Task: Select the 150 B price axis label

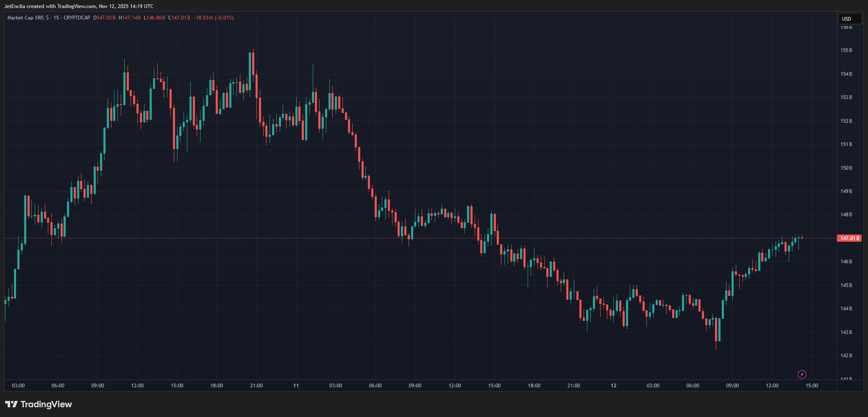Action: point(846,168)
